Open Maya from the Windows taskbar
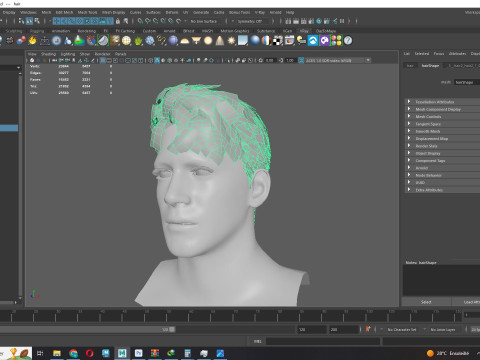This screenshot has width=480, height=360. (122, 353)
